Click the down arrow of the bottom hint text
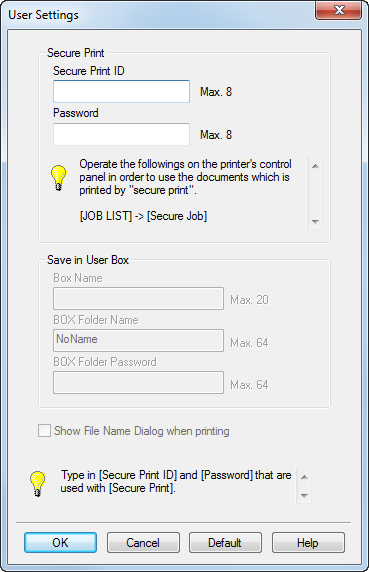 (304, 495)
